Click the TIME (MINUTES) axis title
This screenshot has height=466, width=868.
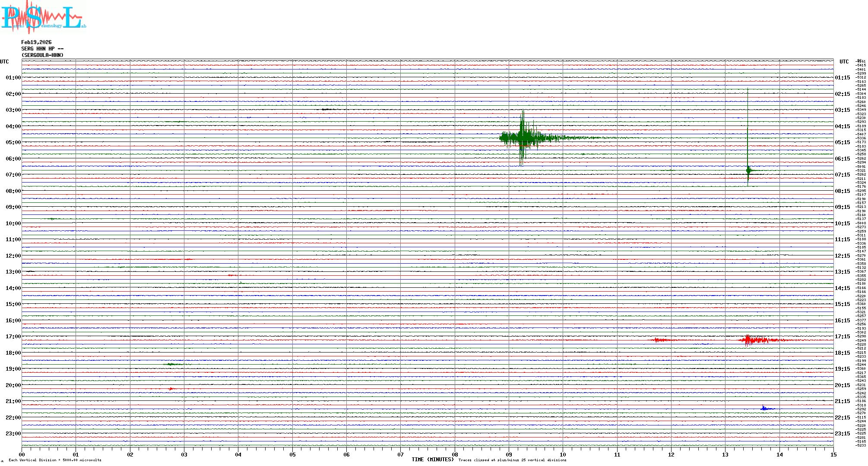[x=432, y=460]
